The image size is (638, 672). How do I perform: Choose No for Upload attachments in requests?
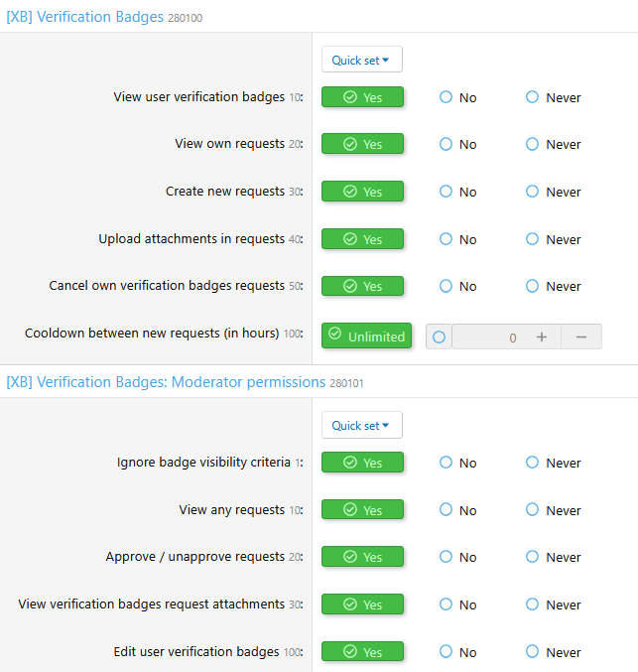coord(457,238)
